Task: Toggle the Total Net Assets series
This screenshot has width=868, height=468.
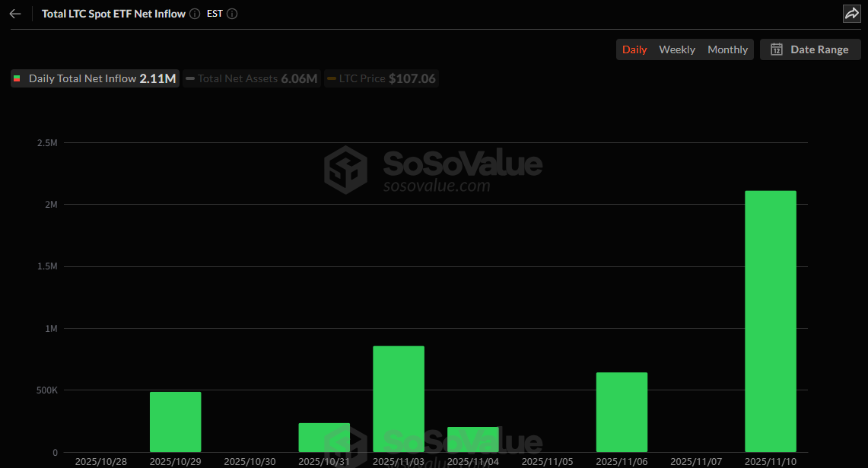Action: click(x=251, y=78)
